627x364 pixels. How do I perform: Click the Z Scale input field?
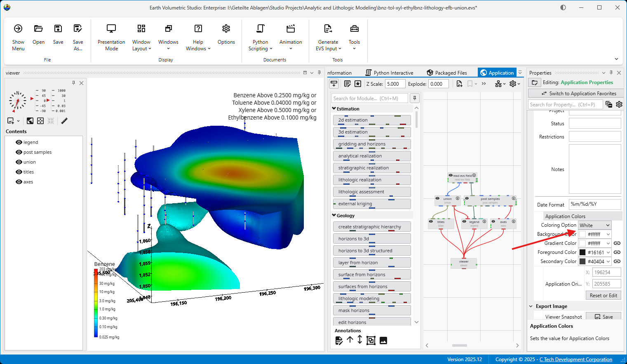395,84
